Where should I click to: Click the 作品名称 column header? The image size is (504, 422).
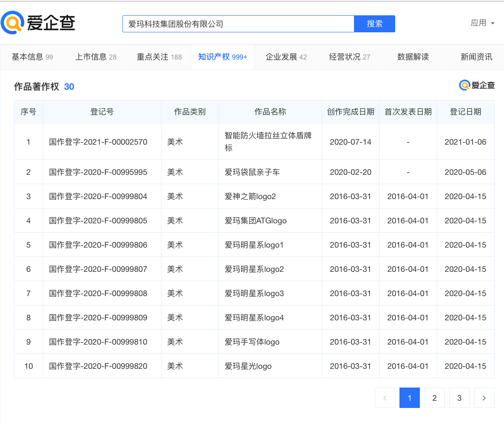coord(270,112)
